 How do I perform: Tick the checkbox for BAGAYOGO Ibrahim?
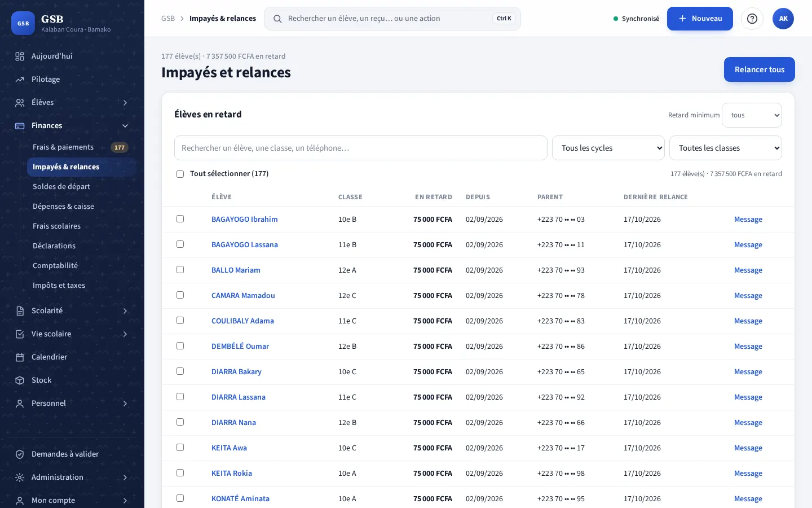180,219
